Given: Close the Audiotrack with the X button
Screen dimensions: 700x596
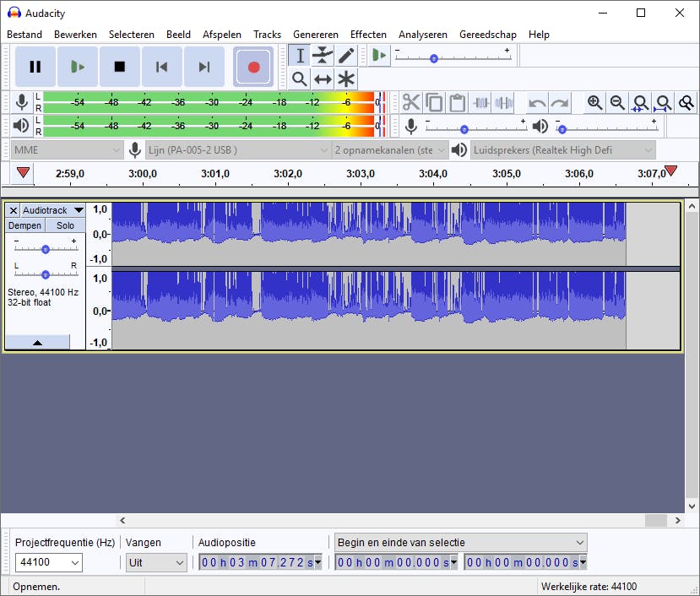Looking at the screenshot, I should (x=14, y=210).
